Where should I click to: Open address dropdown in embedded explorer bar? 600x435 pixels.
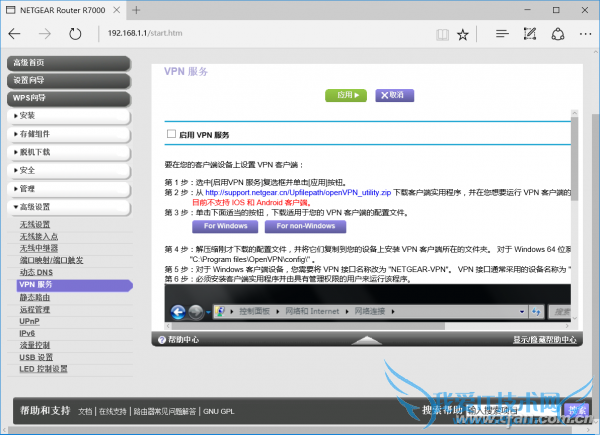[522, 312]
